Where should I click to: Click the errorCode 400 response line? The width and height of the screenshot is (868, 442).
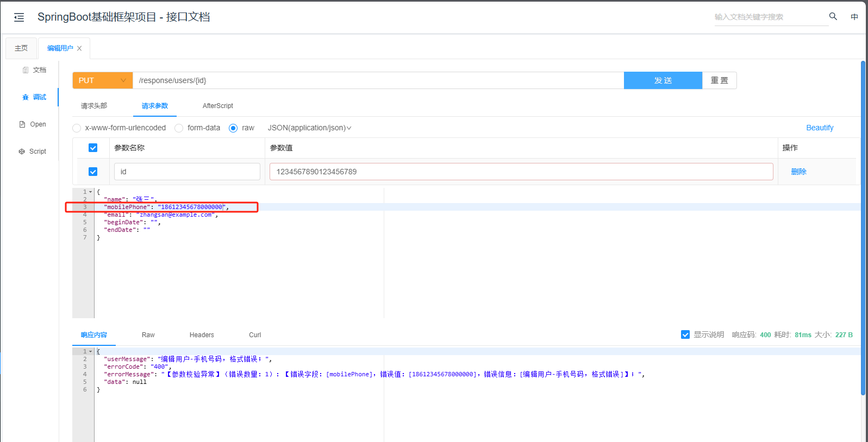click(138, 367)
